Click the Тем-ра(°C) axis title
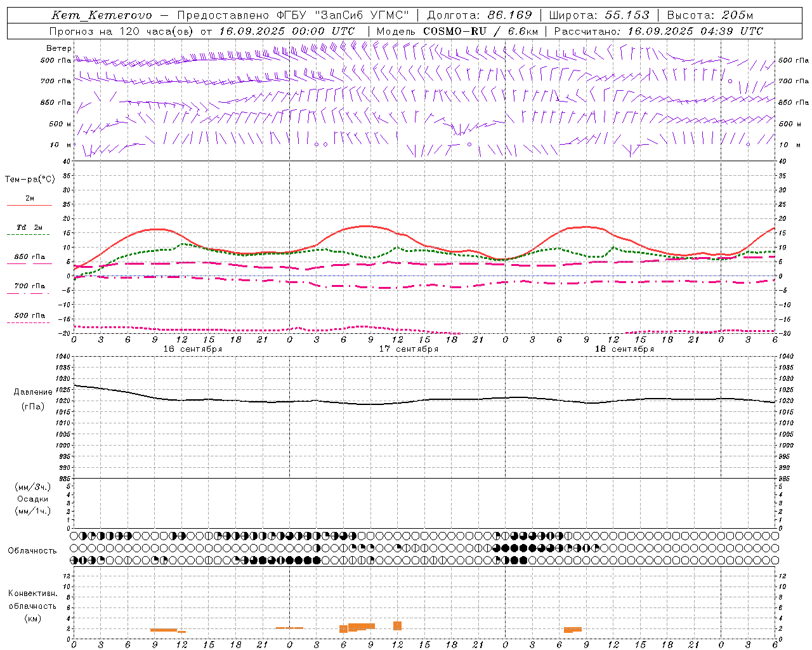This screenshot has width=812, height=650. click(x=30, y=179)
